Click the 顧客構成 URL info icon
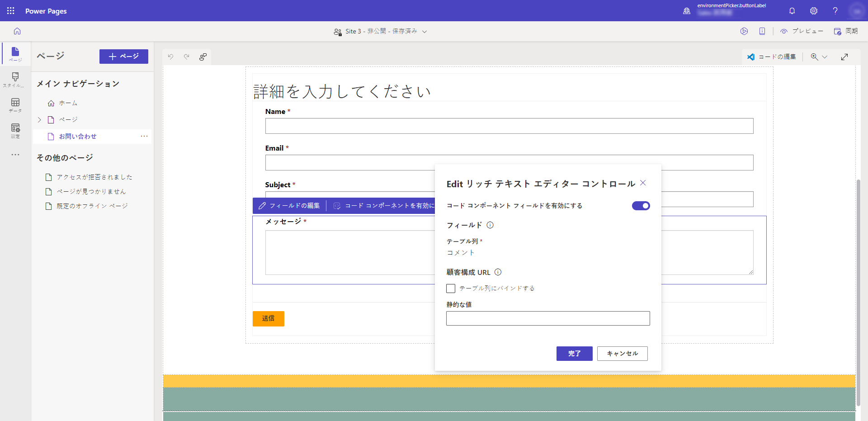This screenshot has width=868, height=421. tap(498, 272)
